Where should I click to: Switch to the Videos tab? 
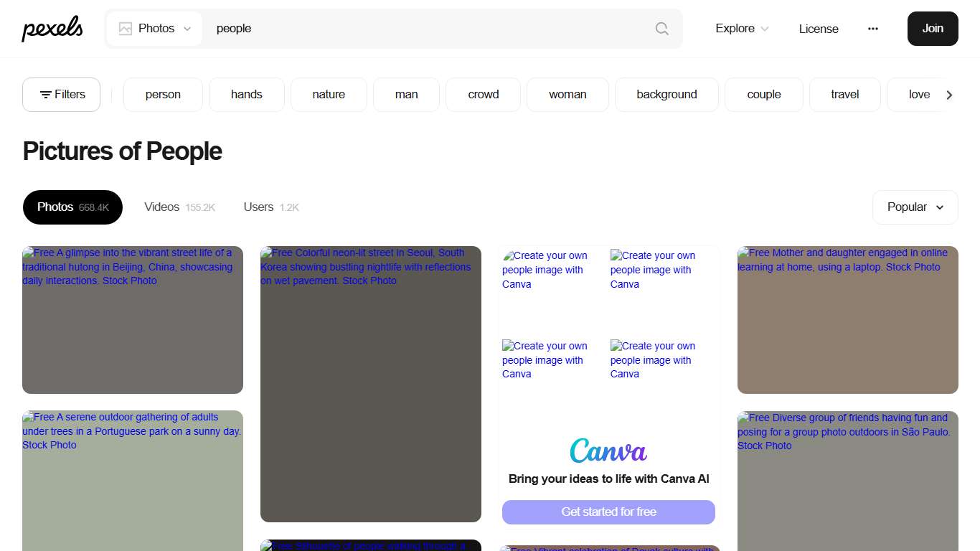(x=179, y=207)
